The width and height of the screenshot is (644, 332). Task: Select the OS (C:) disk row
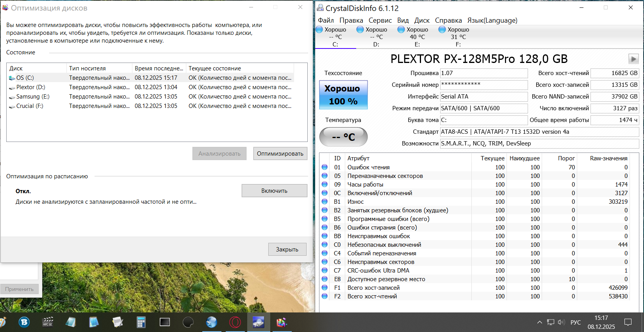[151, 78]
